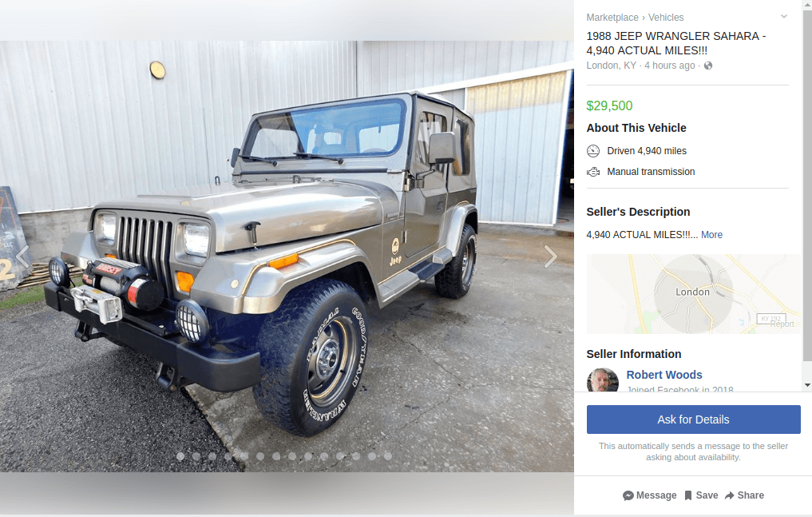Screen dimensions: 812x517
Task: Go to previous photo with left arrow
Action: [22, 257]
